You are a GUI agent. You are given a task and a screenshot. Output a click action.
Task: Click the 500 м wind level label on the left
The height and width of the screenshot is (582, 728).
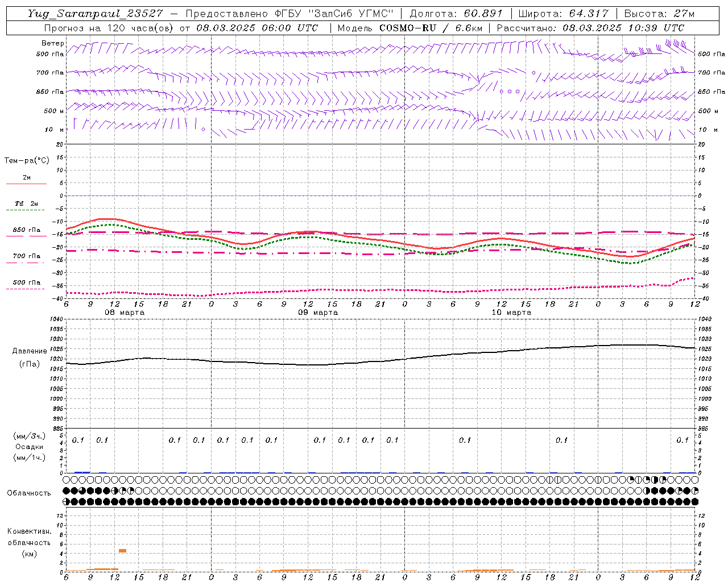(54, 111)
